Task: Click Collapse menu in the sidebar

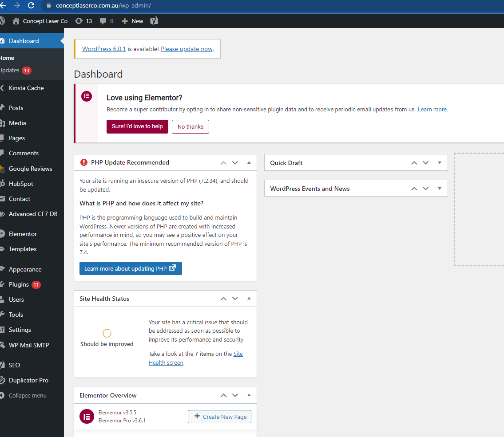Action: pyautogui.click(x=32, y=396)
